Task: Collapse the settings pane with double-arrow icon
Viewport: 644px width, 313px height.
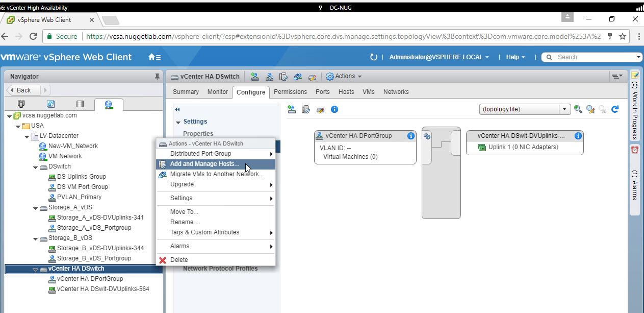Action: click(177, 109)
